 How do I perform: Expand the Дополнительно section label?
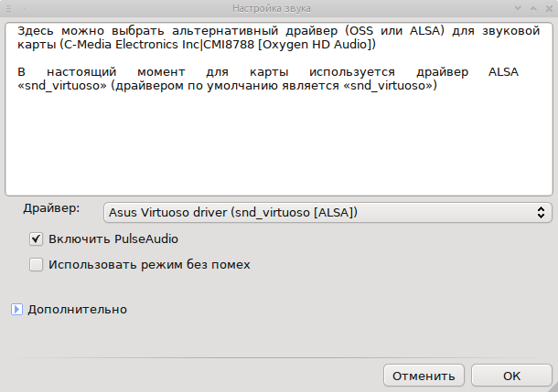(x=77, y=310)
